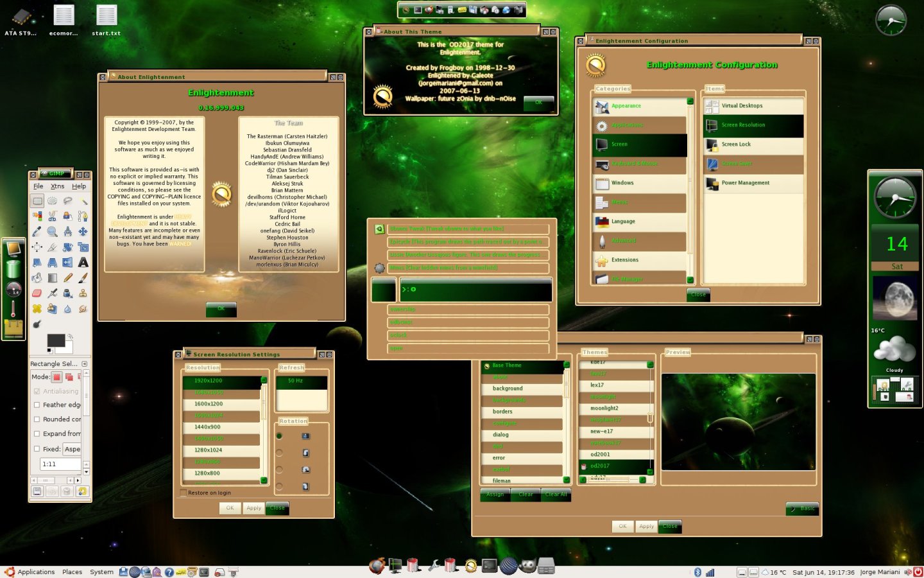Pick the Eraser tool
924x578 pixels.
[37, 293]
